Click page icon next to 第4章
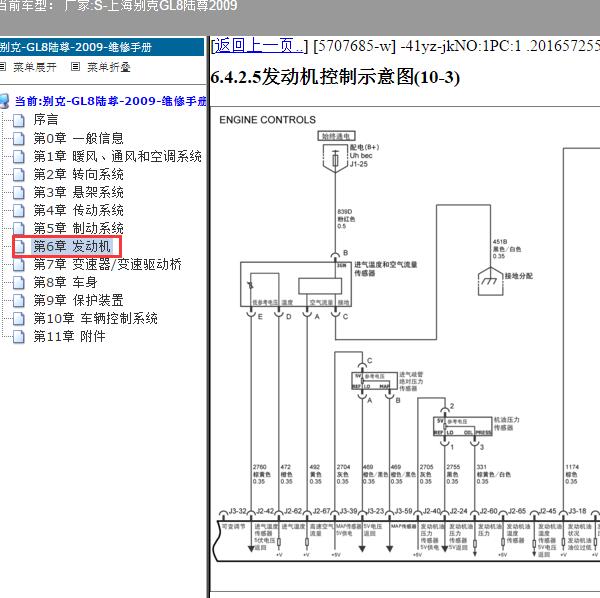The height and width of the screenshot is (598, 600). 19,210
